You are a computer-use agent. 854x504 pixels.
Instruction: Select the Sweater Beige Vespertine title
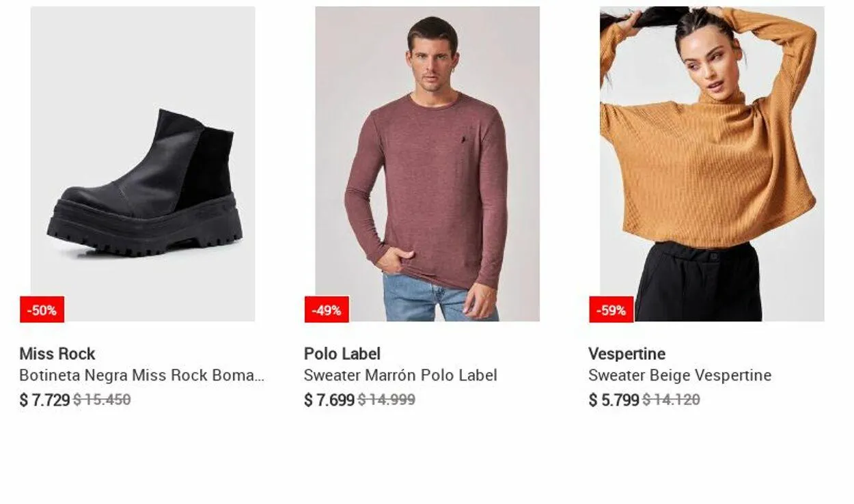click(x=680, y=376)
